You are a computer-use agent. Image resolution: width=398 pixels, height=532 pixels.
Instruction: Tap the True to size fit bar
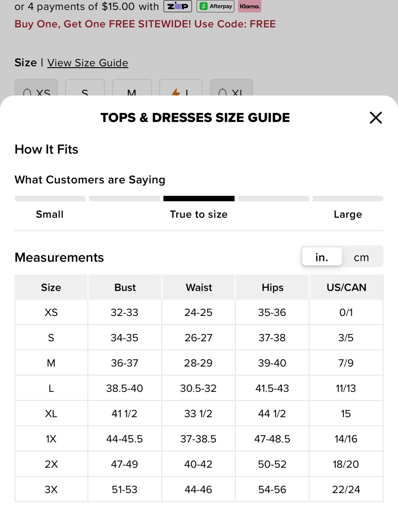pos(199,198)
